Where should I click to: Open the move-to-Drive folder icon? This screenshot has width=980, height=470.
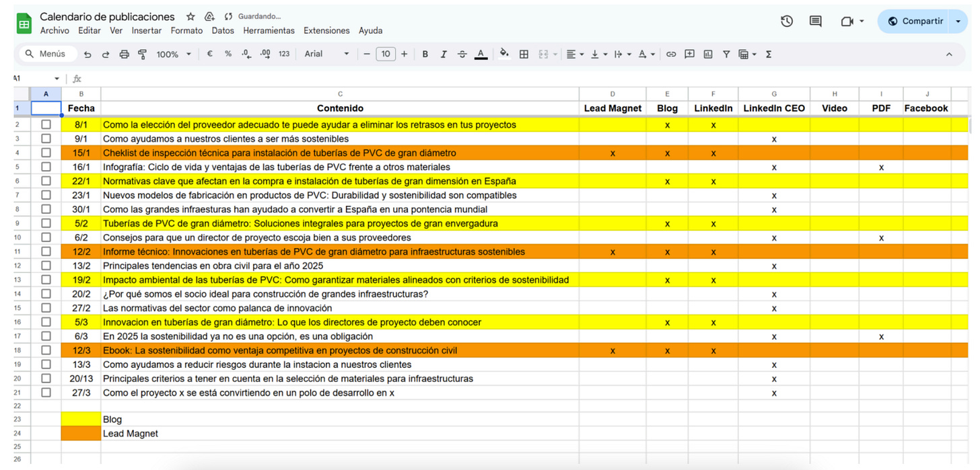[209, 17]
